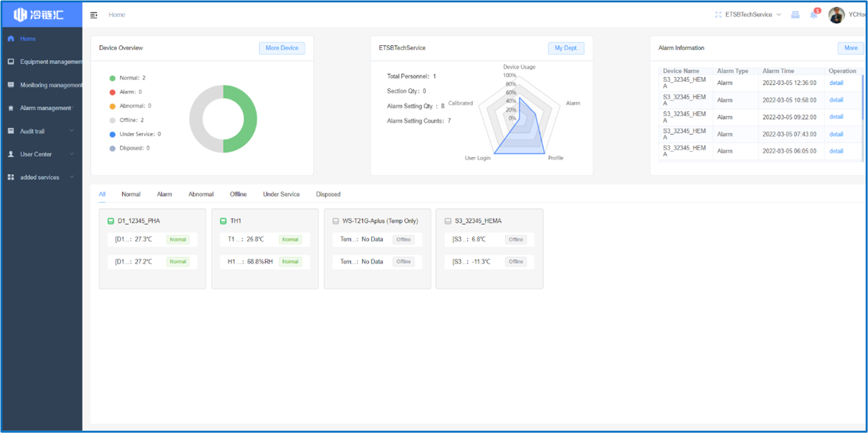868x433 pixels.
Task: Open Alarm management in sidebar
Action: pyautogui.click(x=45, y=108)
